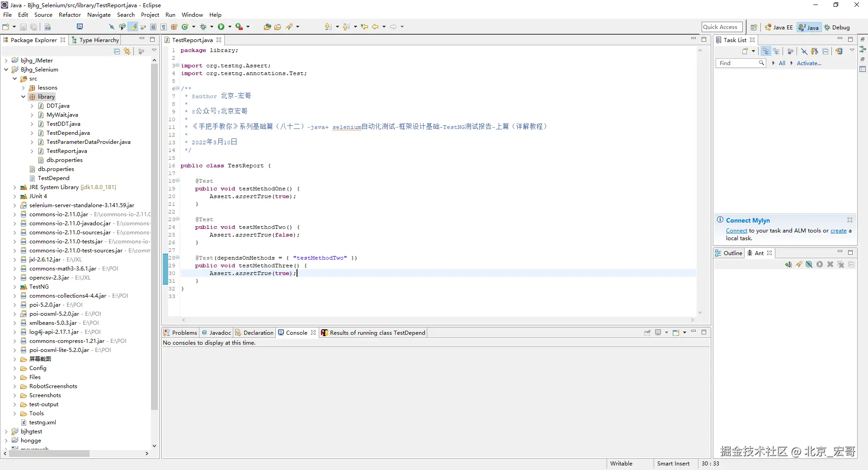Collapse the Bjhg_Selenium project tree
This screenshot has width=868, height=470.
(6, 70)
